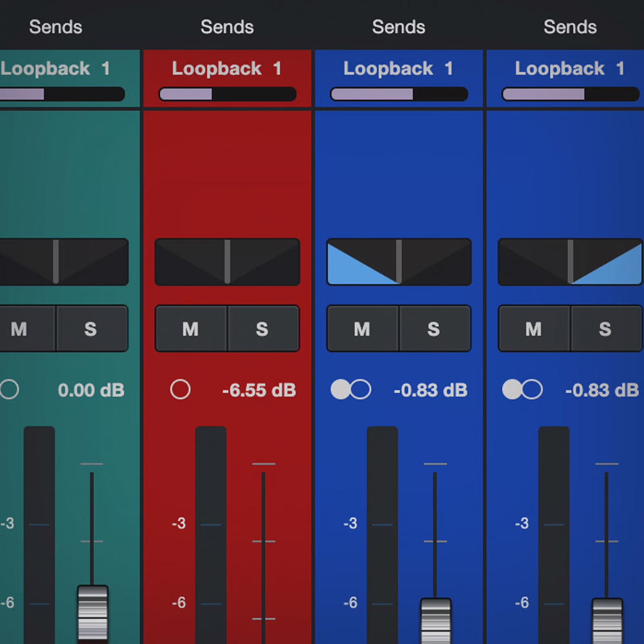
Task: Solo the teal channel
Action: (91, 329)
